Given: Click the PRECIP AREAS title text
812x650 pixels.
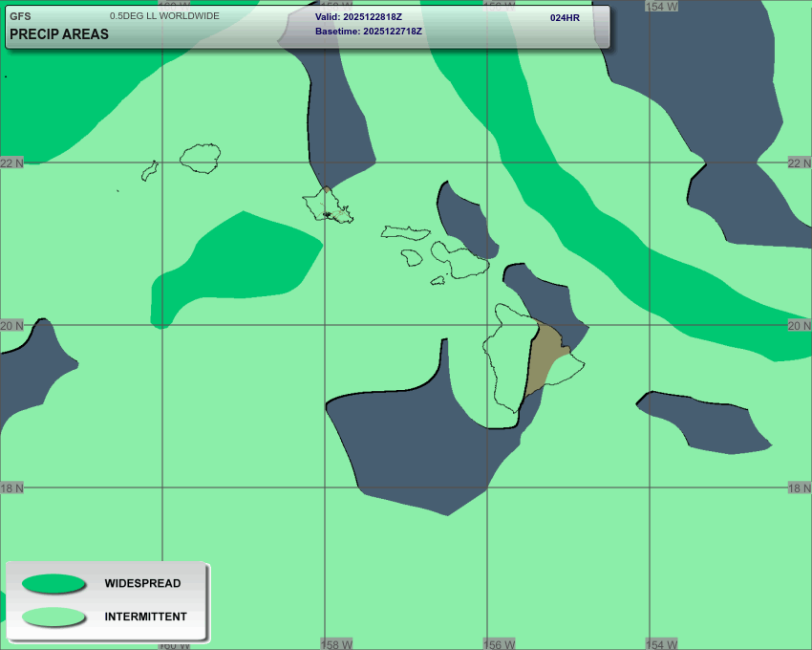Looking at the screenshot, I should point(59,34).
